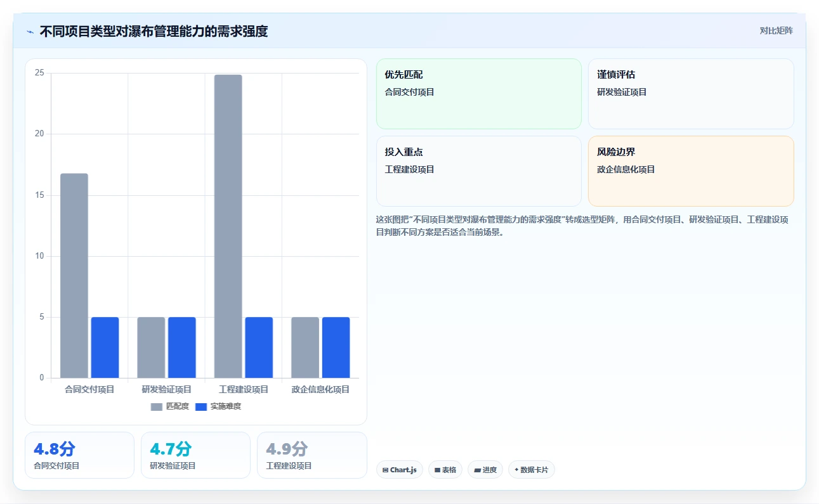Screen dimensions: 819x504
Task: Click the 进度 tag
Action: click(485, 470)
